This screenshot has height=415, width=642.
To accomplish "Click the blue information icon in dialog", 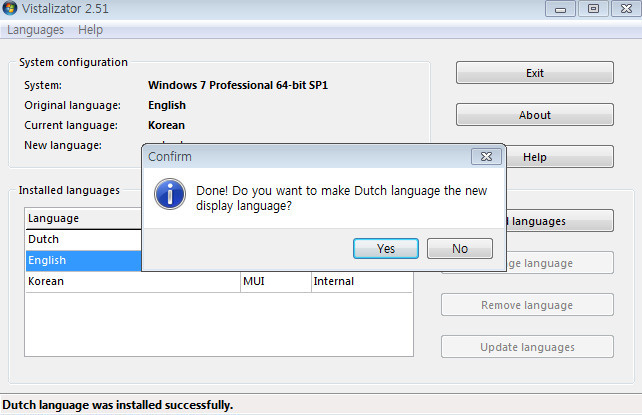I will click(x=170, y=194).
